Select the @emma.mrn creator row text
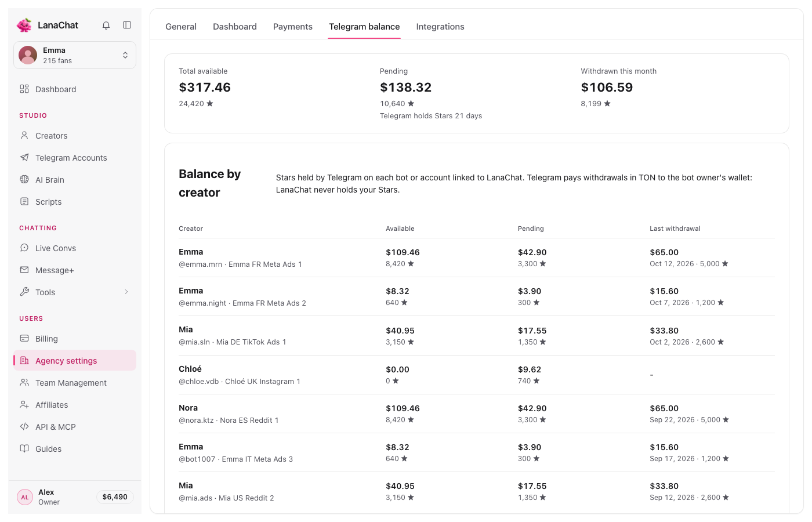The width and height of the screenshot is (812, 522). point(240,264)
